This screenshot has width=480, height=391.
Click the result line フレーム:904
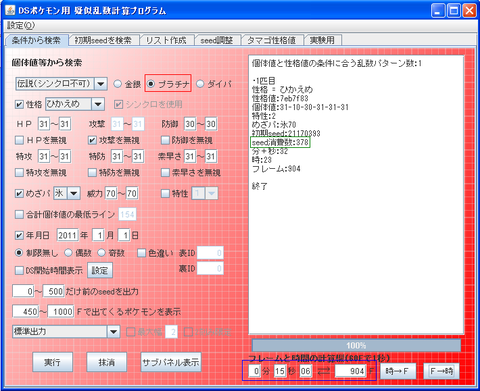coord(276,169)
